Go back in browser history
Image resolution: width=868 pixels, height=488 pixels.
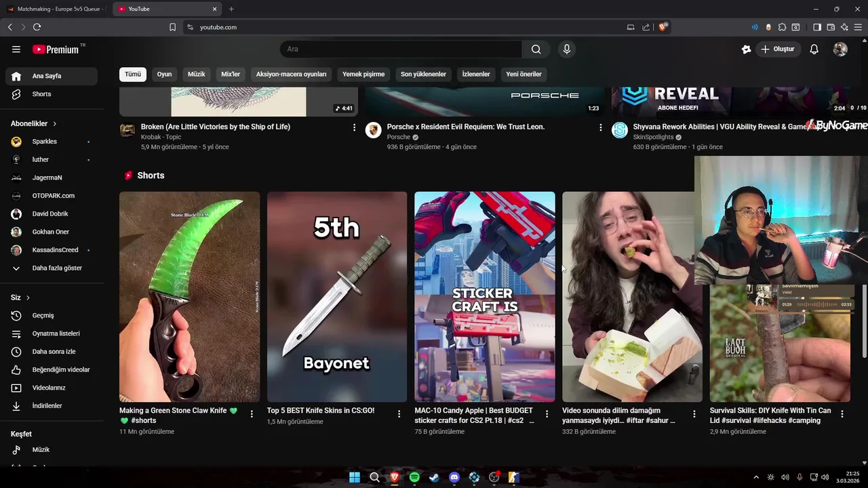pos(9,27)
